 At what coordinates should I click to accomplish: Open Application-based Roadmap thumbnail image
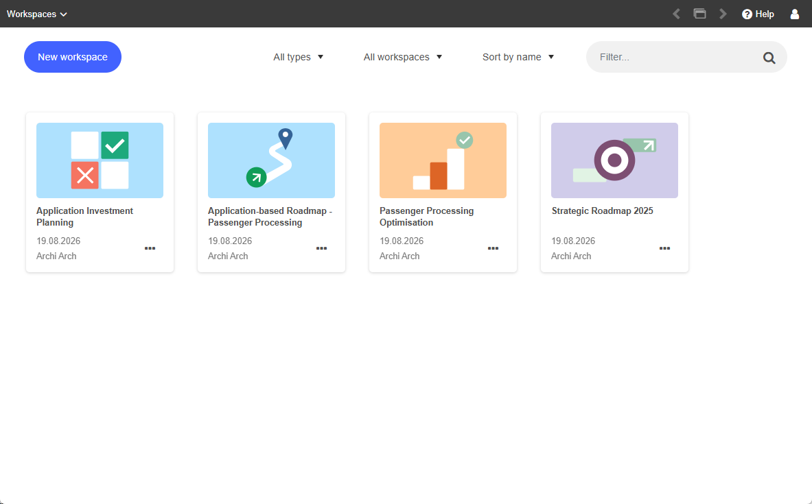(271, 160)
